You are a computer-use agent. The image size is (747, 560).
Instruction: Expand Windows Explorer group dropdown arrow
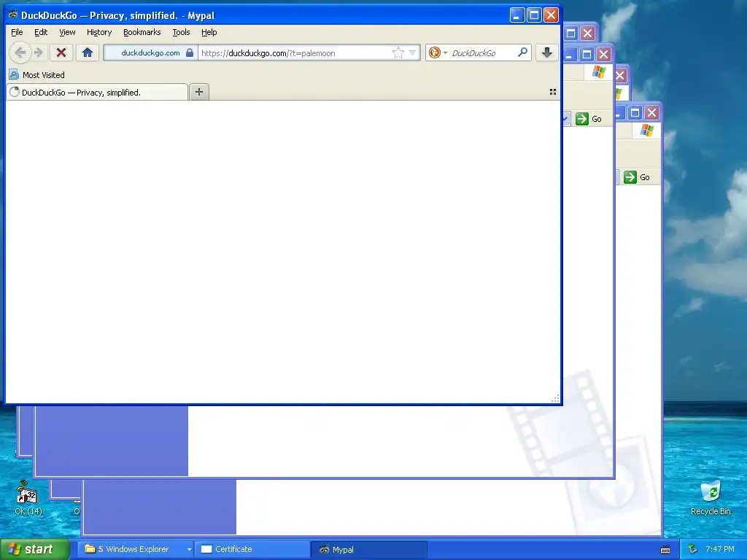(x=189, y=550)
